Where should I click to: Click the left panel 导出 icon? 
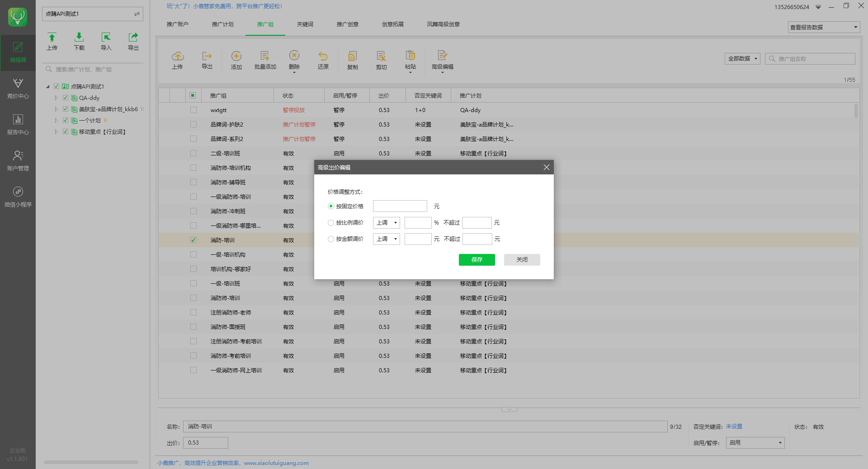pyautogui.click(x=133, y=37)
